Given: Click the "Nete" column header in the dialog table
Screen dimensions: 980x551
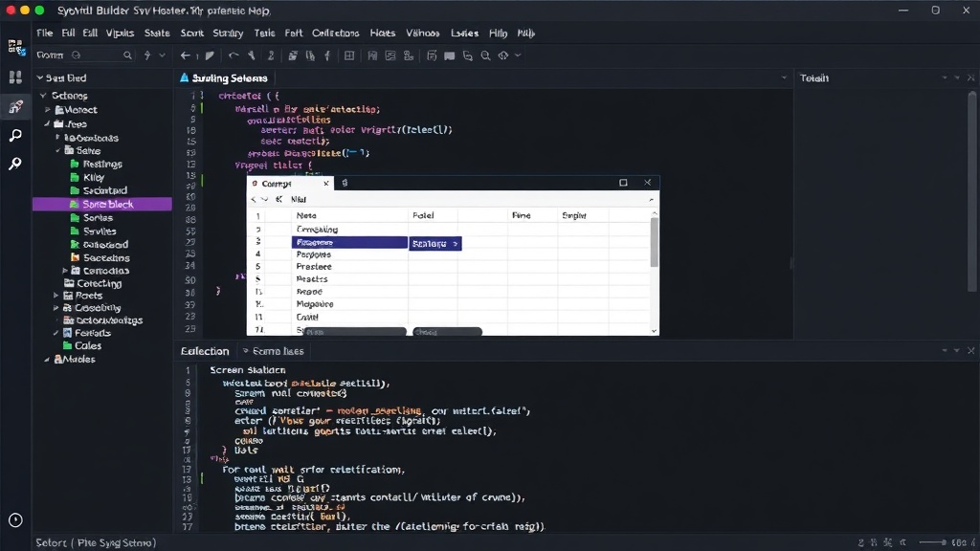Looking at the screenshot, I should pyautogui.click(x=306, y=215).
